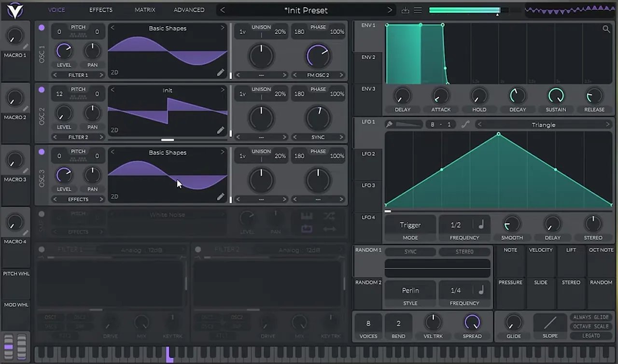Screen dimensions: 618x364
Task: Disable oscillator 1 power button
Action: tap(42, 28)
